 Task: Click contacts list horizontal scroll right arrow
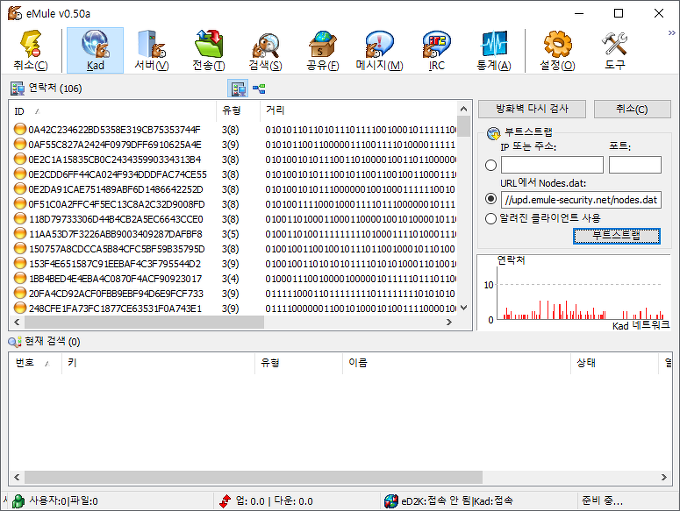[449, 322]
